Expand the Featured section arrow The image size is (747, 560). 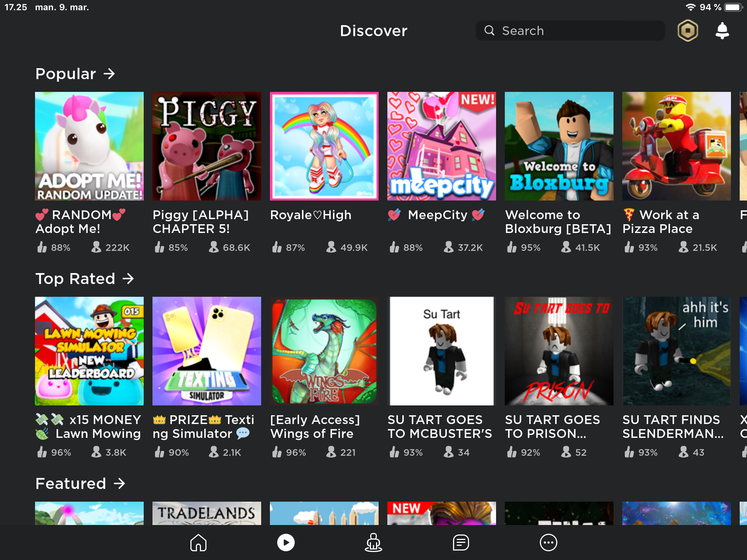pos(119,484)
